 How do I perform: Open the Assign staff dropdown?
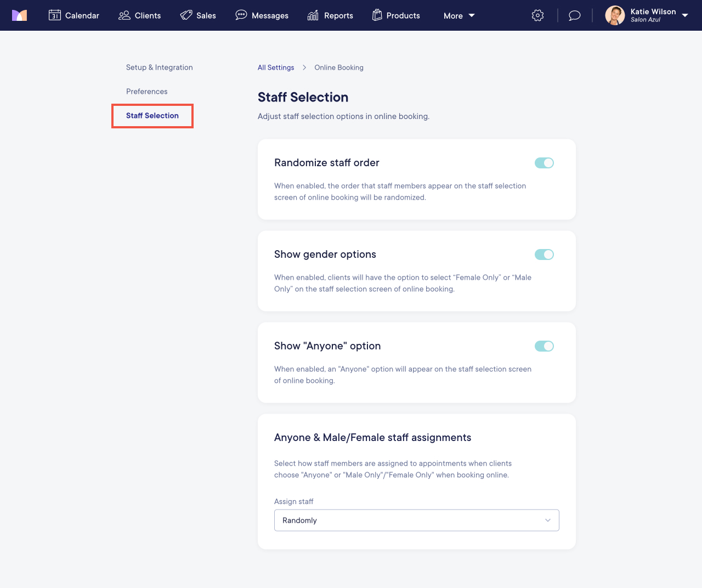(x=416, y=520)
